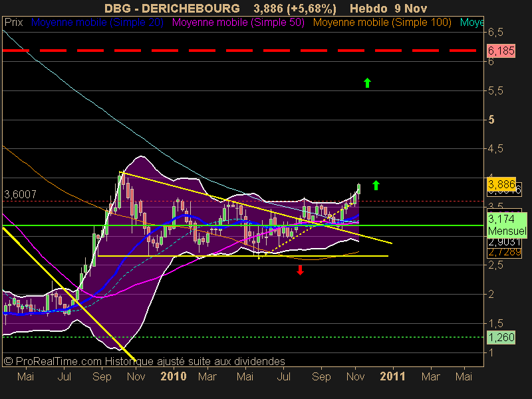
Task: Select 'Moyenne mobile (Simple 20)' legend entry
Action: pos(97,23)
